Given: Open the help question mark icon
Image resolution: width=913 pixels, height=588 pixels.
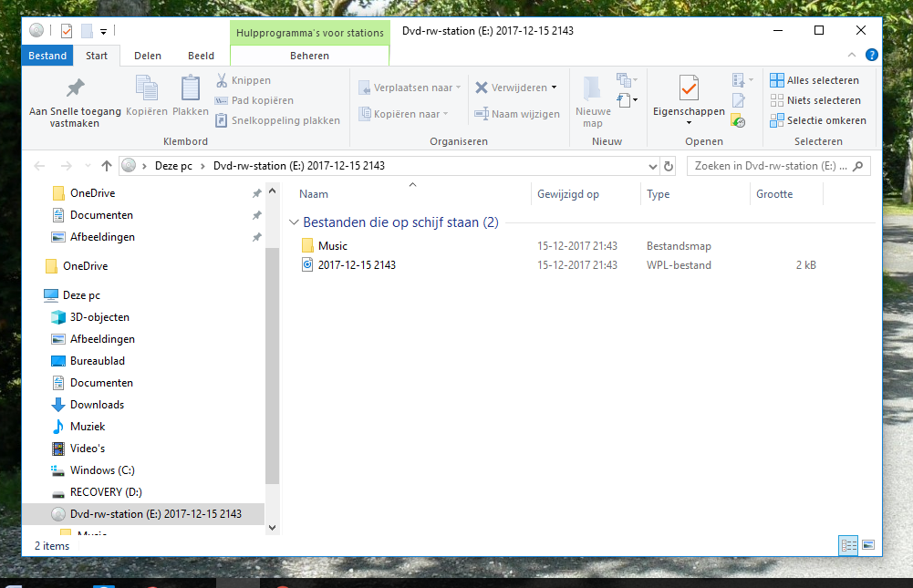Looking at the screenshot, I should click(872, 55).
